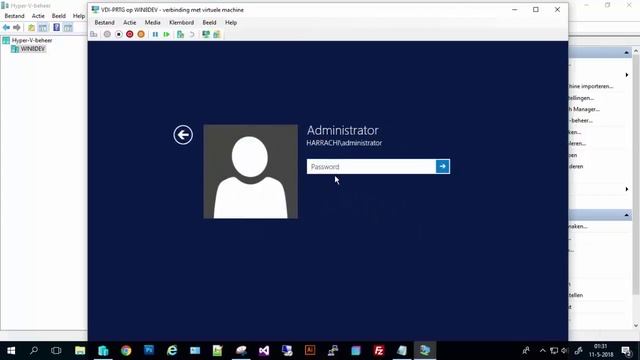This screenshot has width=640, height=360.
Task: Open Visual Studio from taskbar
Action: click(264, 351)
